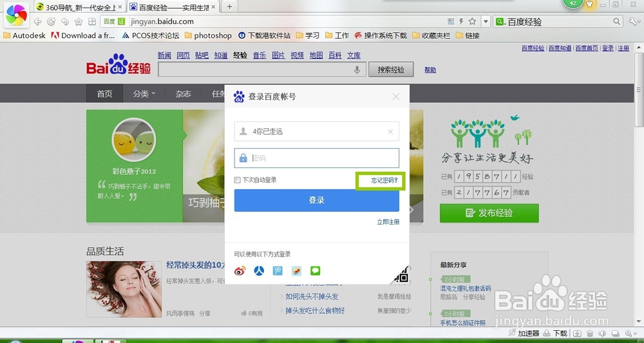Open the Autodesk bookmark folder

(24, 35)
